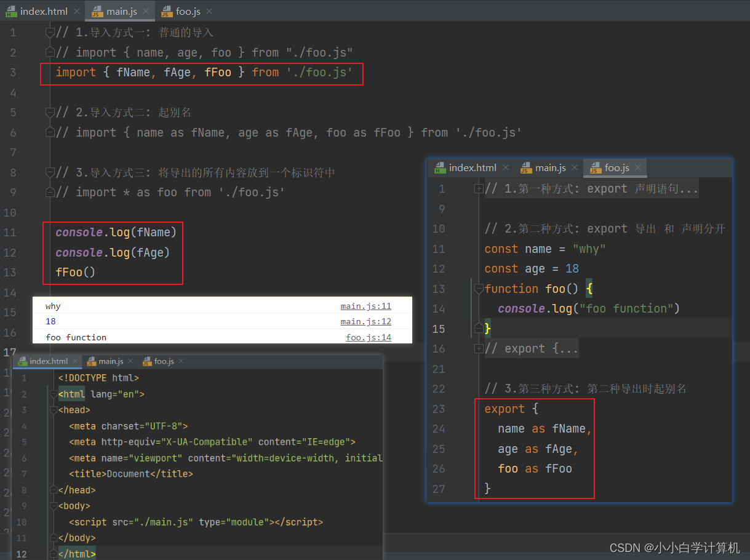Close the index.html tab in top editor
This screenshot has width=750, height=560.
[76, 12]
